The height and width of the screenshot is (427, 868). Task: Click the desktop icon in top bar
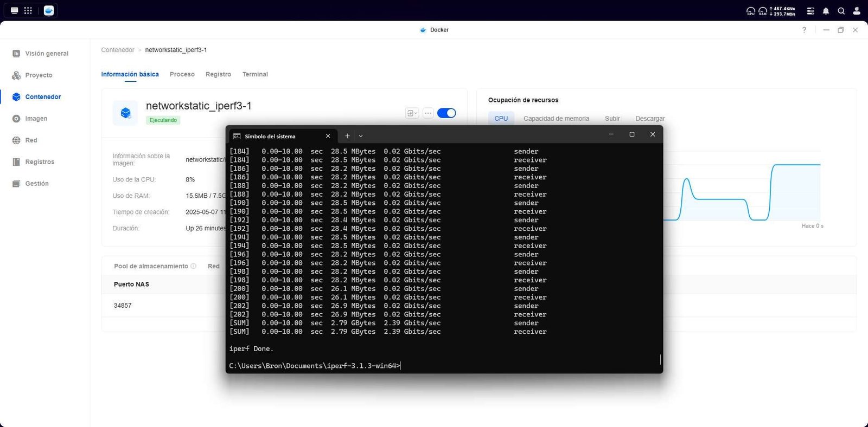(x=15, y=10)
